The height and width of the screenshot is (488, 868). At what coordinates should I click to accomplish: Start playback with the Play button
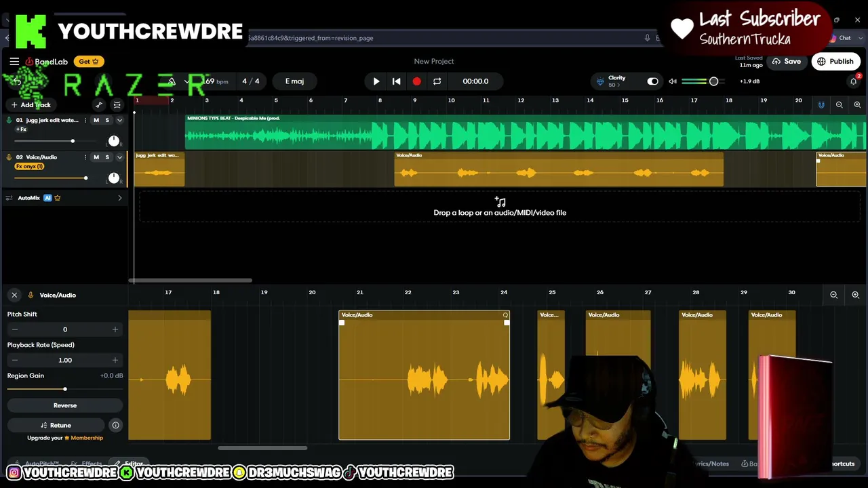(x=376, y=81)
